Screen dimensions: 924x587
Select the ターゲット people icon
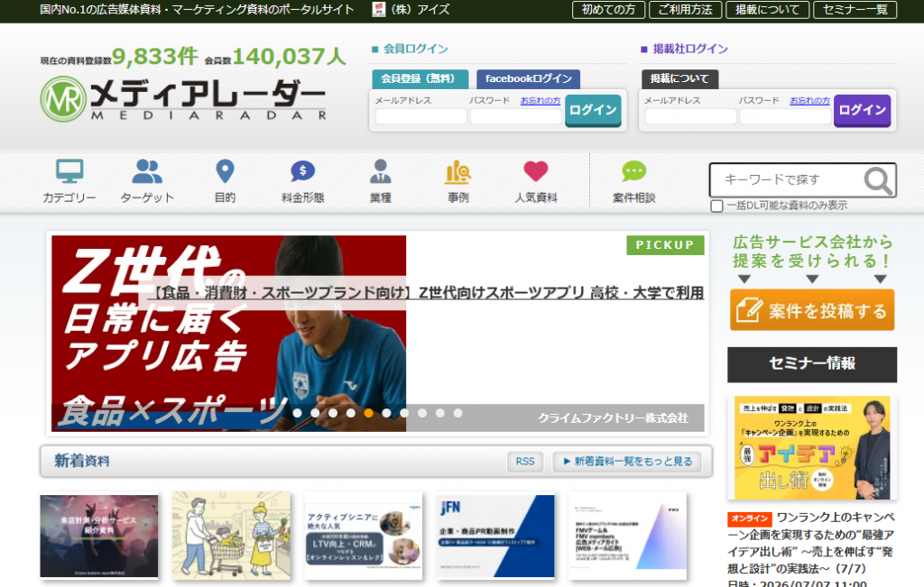[147, 171]
